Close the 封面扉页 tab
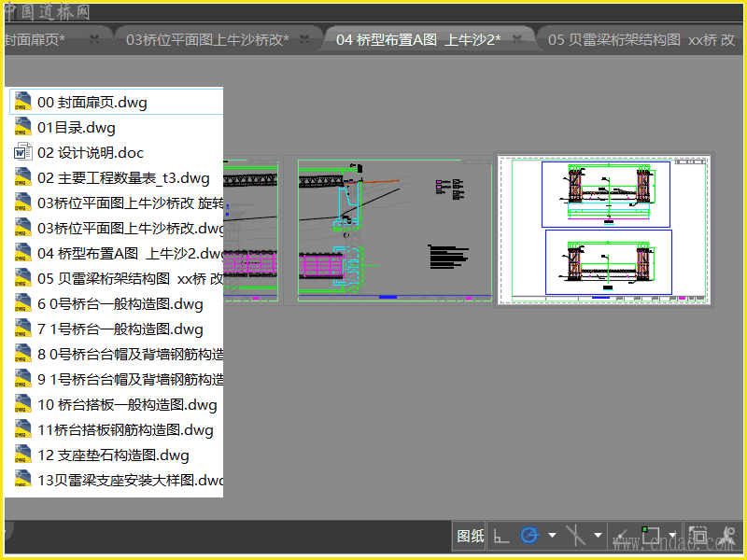The height and width of the screenshot is (560, 747). coord(94,39)
